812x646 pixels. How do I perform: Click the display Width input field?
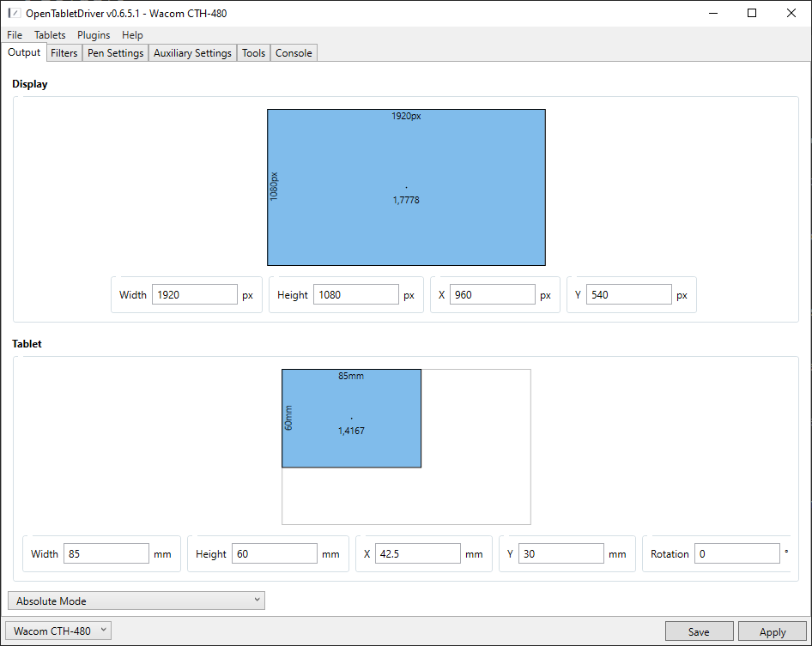(x=194, y=295)
